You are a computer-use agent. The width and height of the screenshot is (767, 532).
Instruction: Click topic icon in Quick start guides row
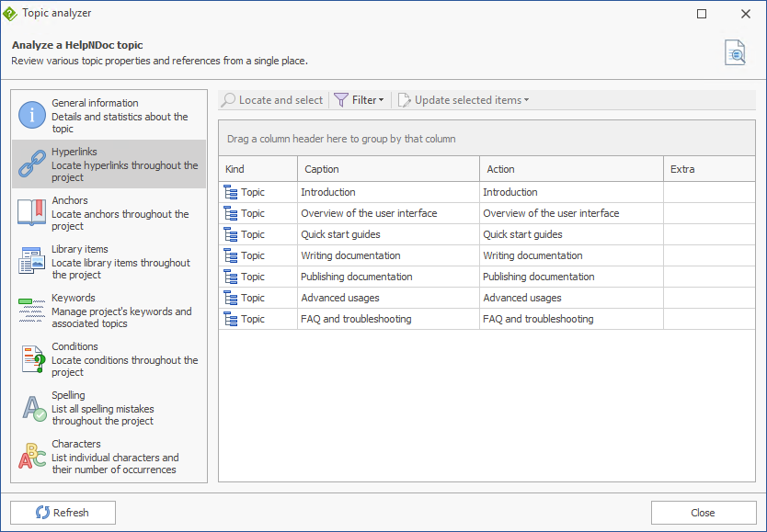pos(231,234)
